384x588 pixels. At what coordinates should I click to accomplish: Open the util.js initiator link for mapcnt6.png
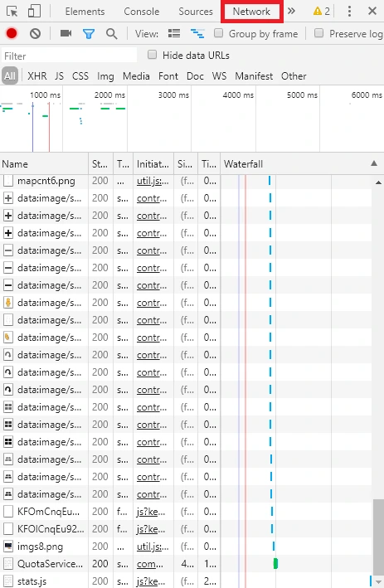(x=153, y=181)
